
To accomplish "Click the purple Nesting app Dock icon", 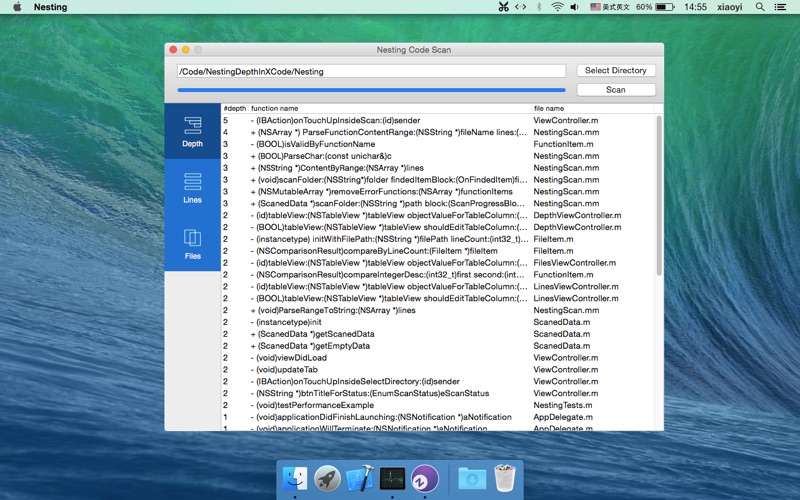I will pos(424,479).
